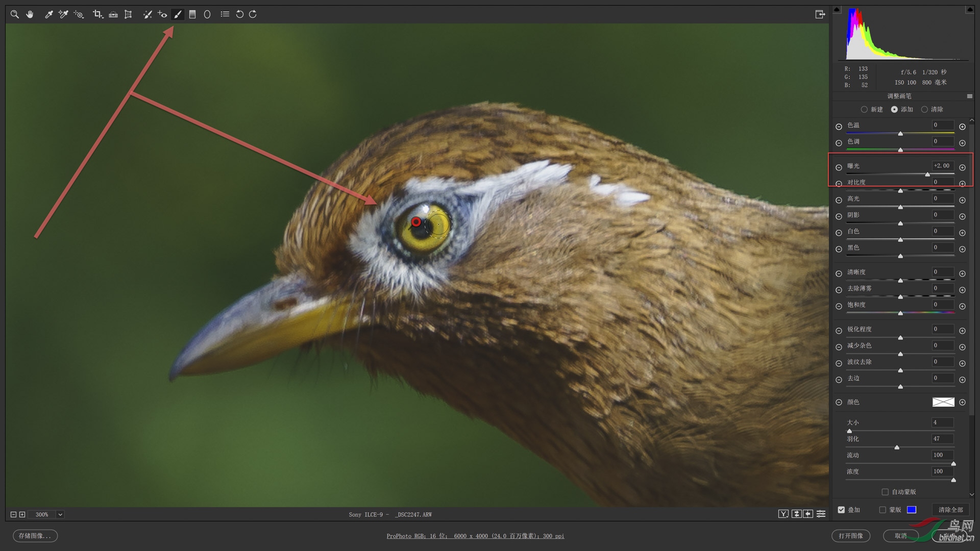Image resolution: width=980 pixels, height=551 pixels.
Task: Select the Radial Filter tool
Action: click(207, 14)
